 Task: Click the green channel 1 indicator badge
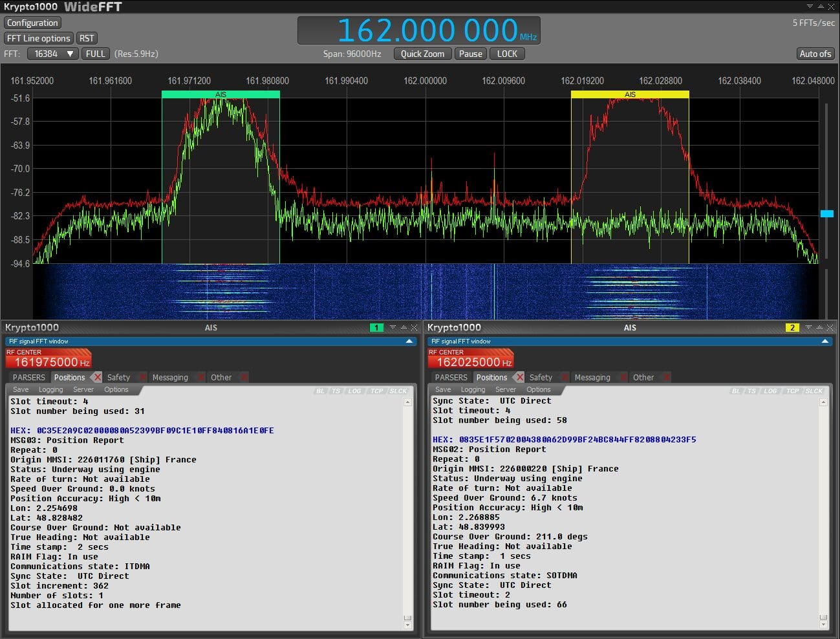coord(376,328)
